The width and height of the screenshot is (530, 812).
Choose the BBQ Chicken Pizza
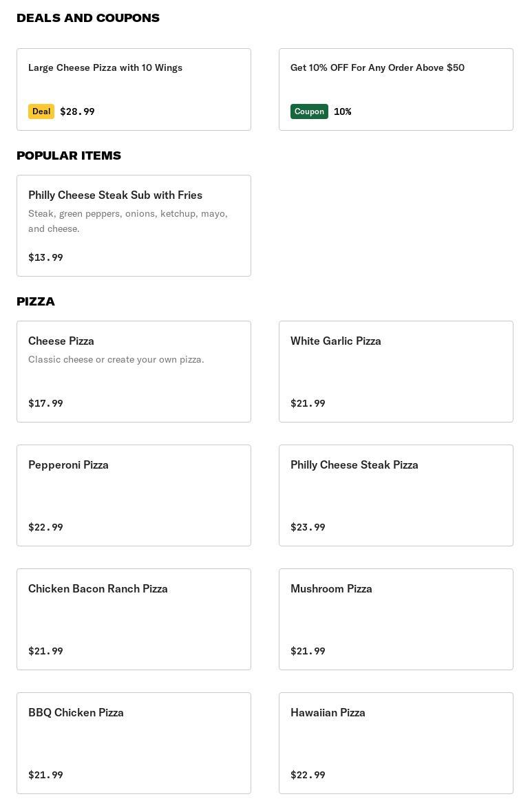click(134, 743)
